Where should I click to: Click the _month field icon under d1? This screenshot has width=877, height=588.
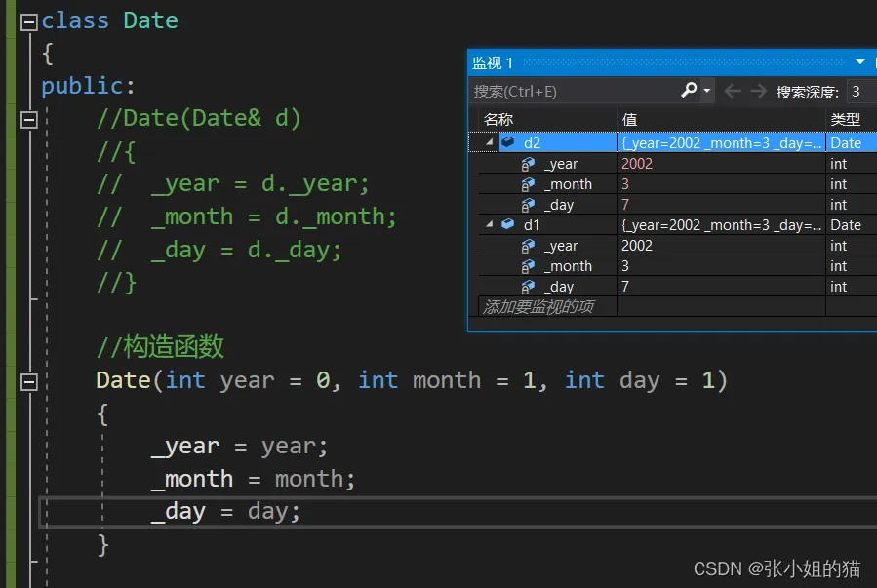pyautogui.click(x=528, y=266)
